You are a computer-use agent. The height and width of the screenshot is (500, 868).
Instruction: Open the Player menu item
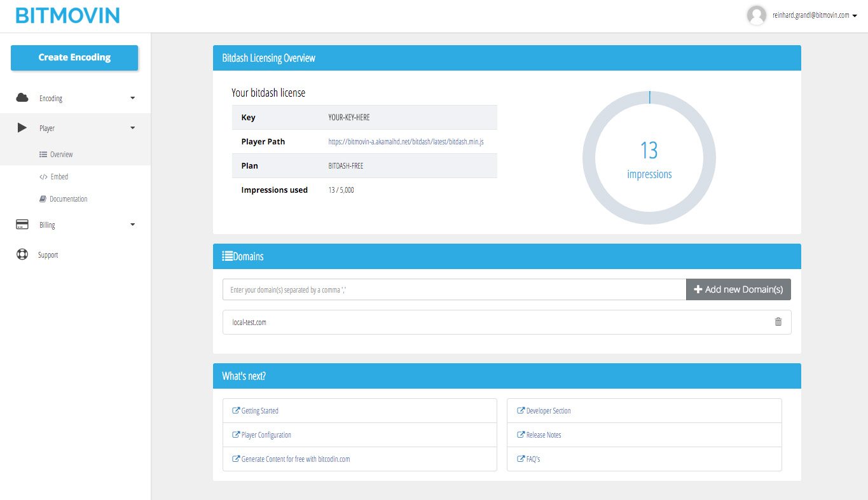click(x=47, y=128)
